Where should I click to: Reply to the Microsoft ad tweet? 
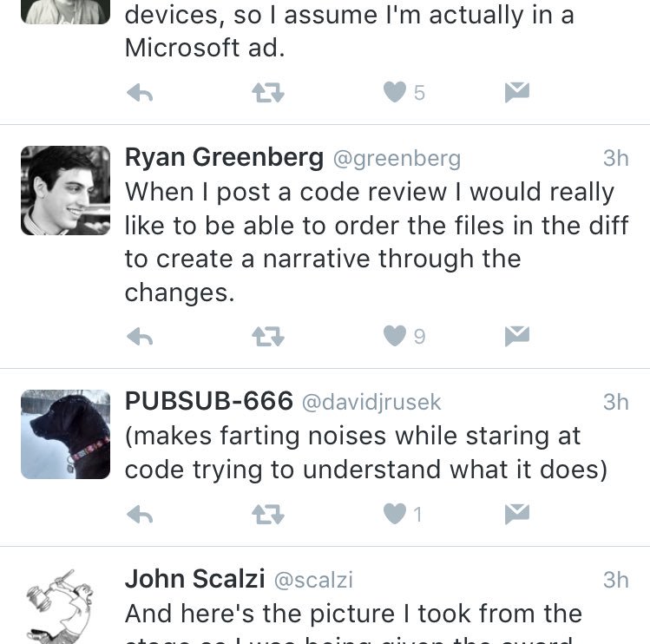coord(140,93)
